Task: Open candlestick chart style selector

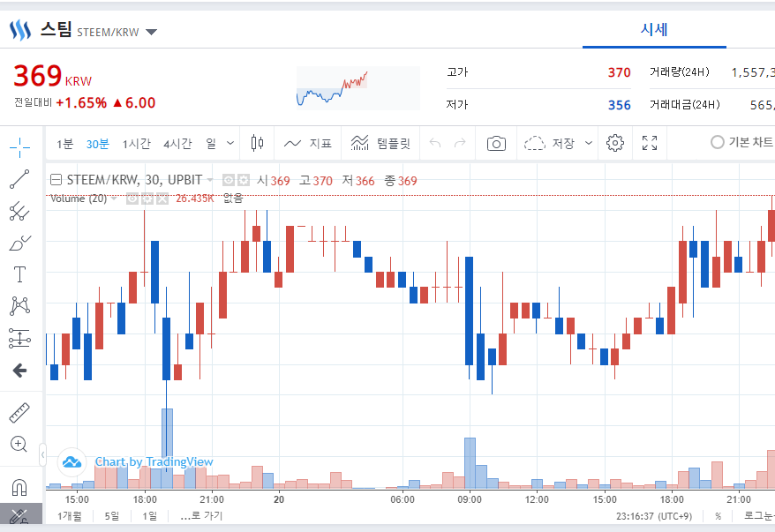Action: coord(257,143)
